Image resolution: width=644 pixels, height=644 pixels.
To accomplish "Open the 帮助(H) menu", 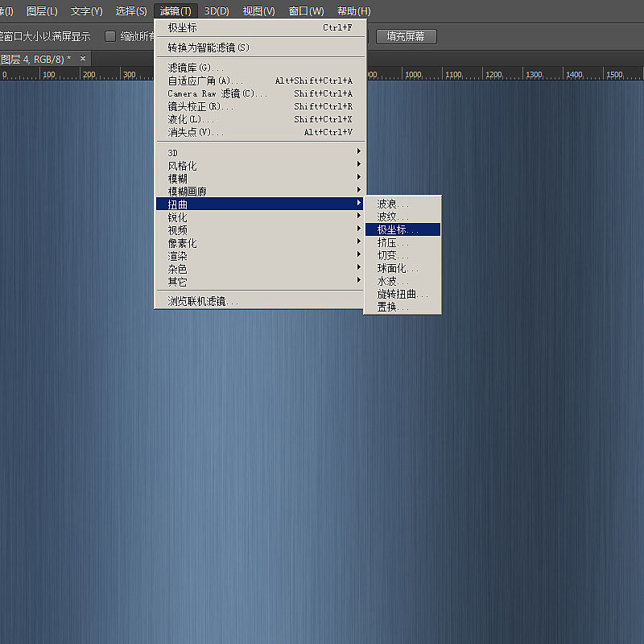I will [x=353, y=11].
